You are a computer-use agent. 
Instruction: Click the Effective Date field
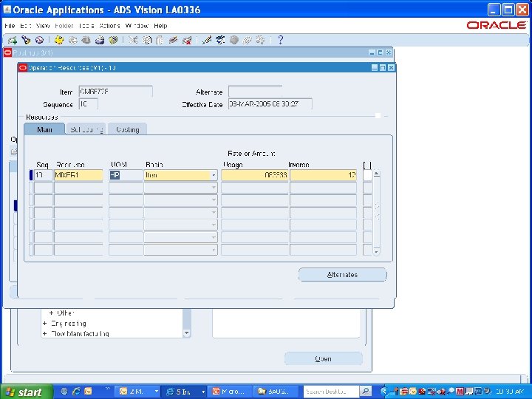tap(270, 104)
